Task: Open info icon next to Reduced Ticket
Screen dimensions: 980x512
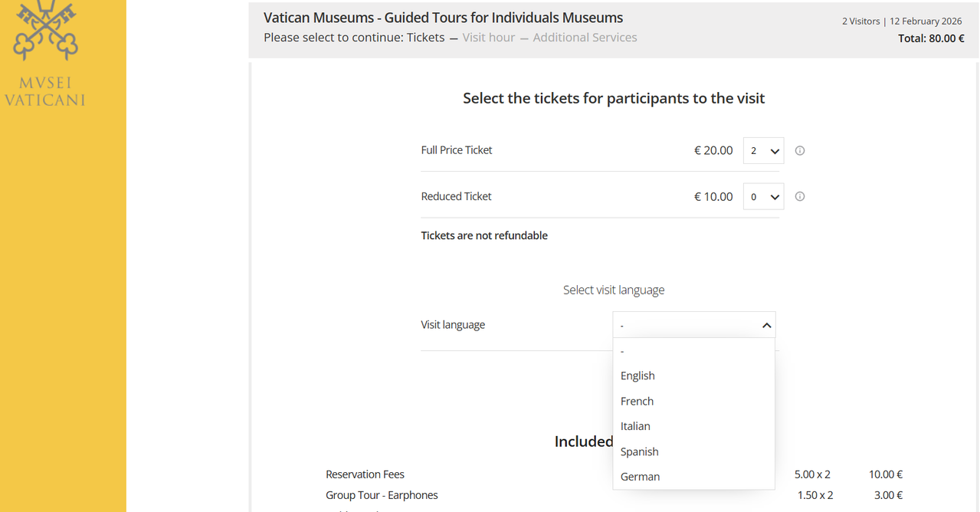Action: click(800, 197)
